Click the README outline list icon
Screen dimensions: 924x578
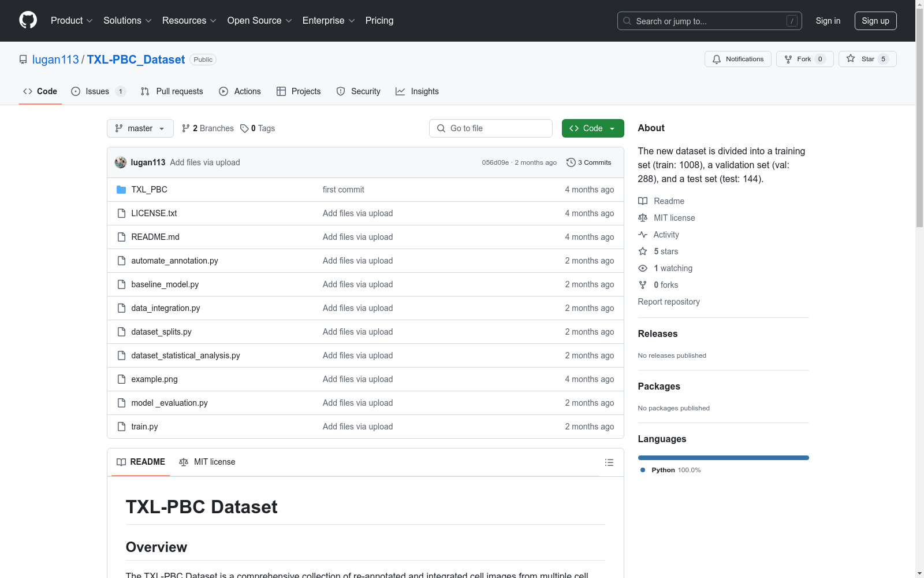pyautogui.click(x=609, y=462)
